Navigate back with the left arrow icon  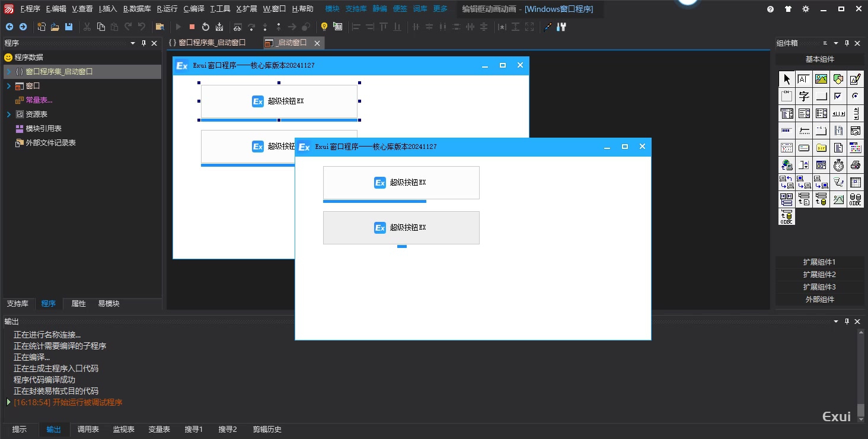pyautogui.click(x=9, y=27)
